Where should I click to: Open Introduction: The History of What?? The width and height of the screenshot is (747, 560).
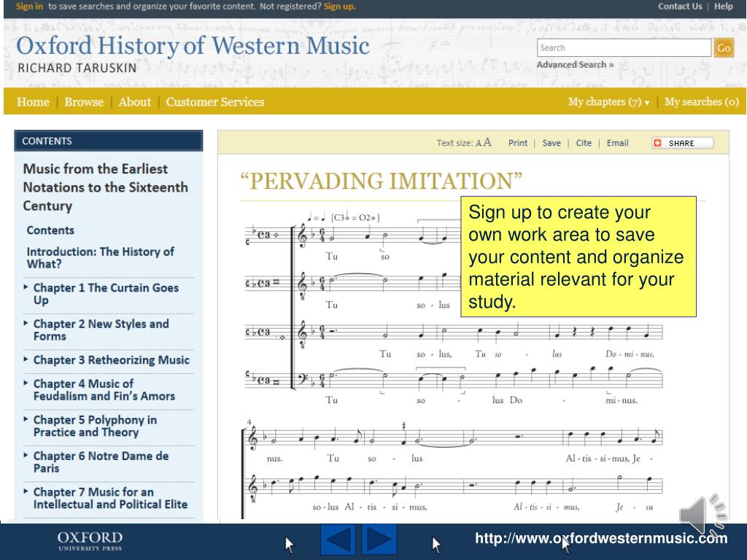tap(101, 257)
